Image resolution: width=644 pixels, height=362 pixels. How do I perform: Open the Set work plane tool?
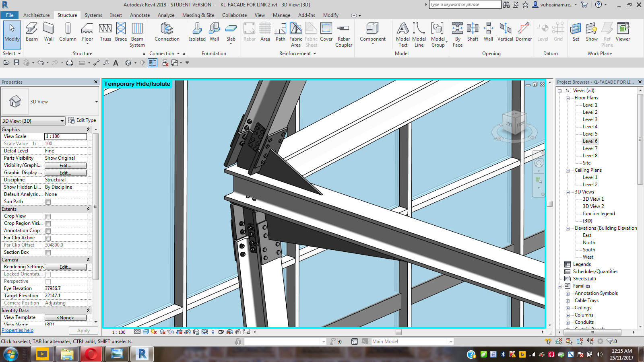coord(576,32)
